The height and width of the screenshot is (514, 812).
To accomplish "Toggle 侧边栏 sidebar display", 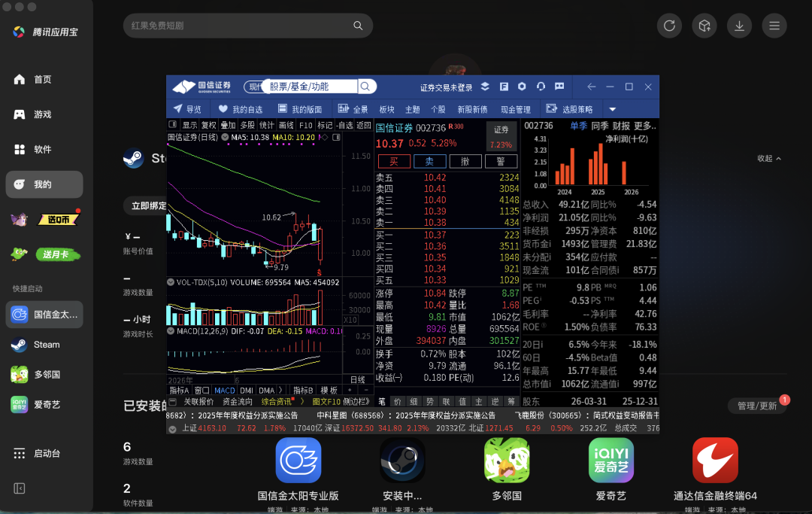I will (356, 402).
